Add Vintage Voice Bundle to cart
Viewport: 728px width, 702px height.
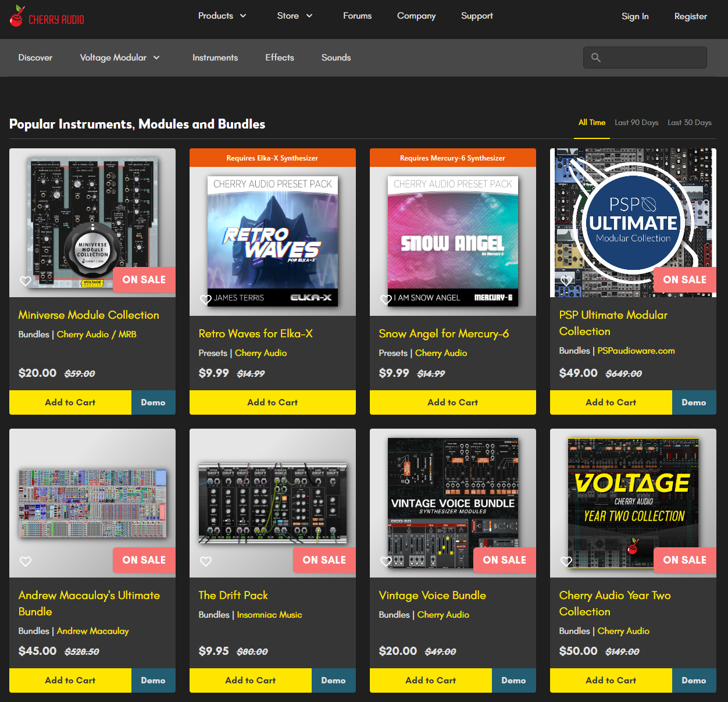pyautogui.click(x=431, y=680)
